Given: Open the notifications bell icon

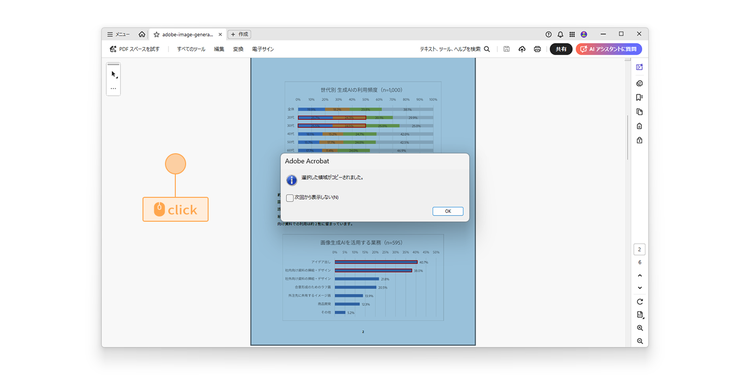Looking at the screenshot, I should tap(561, 34).
